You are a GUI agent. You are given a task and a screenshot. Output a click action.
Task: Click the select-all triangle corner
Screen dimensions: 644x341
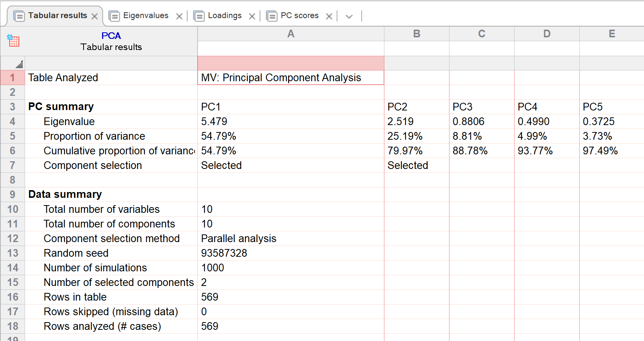pos(19,64)
